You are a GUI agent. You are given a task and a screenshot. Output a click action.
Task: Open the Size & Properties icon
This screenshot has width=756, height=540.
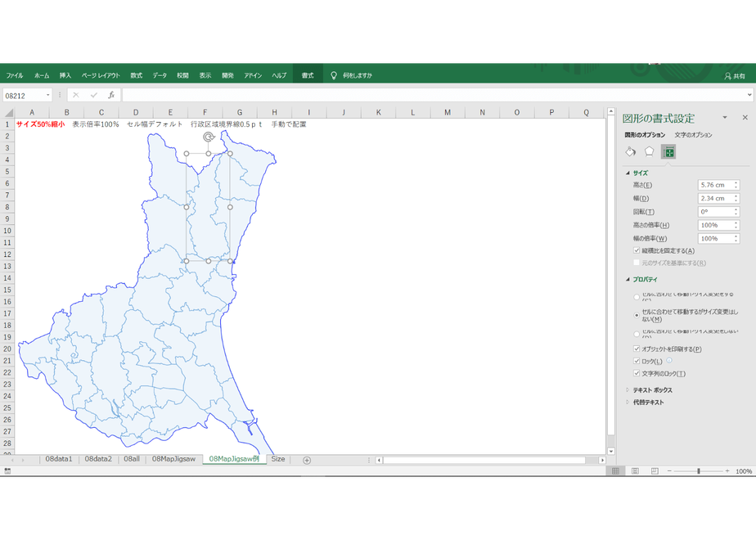(x=668, y=152)
